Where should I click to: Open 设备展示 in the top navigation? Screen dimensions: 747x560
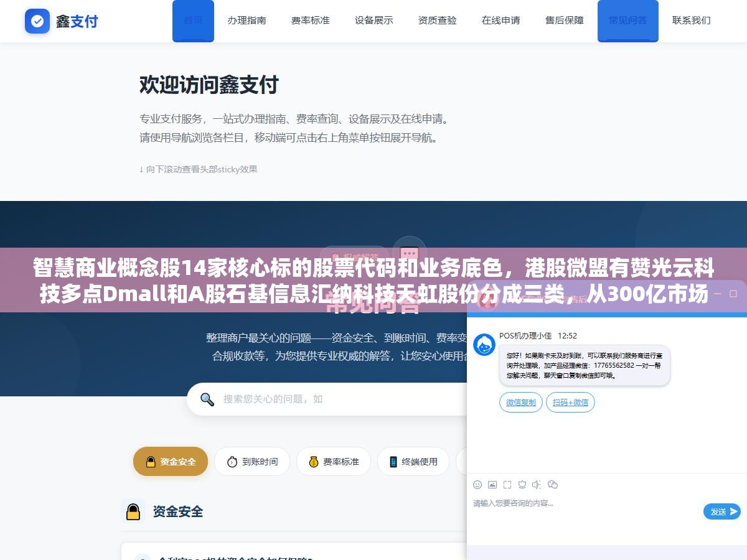[x=374, y=21]
